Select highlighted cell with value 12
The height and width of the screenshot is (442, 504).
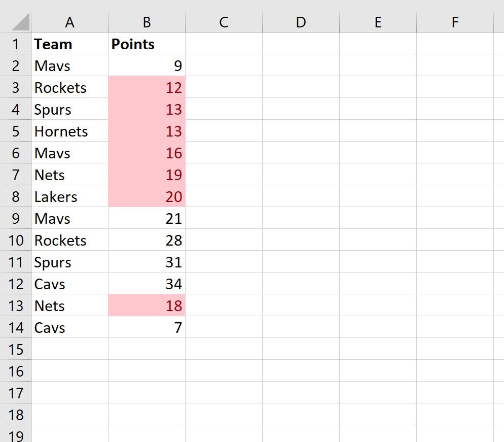[x=147, y=87]
